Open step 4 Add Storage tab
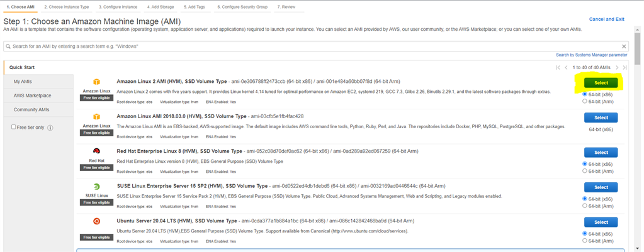The width and height of the screenshot is (644, 252). click(x=161, y=7)
